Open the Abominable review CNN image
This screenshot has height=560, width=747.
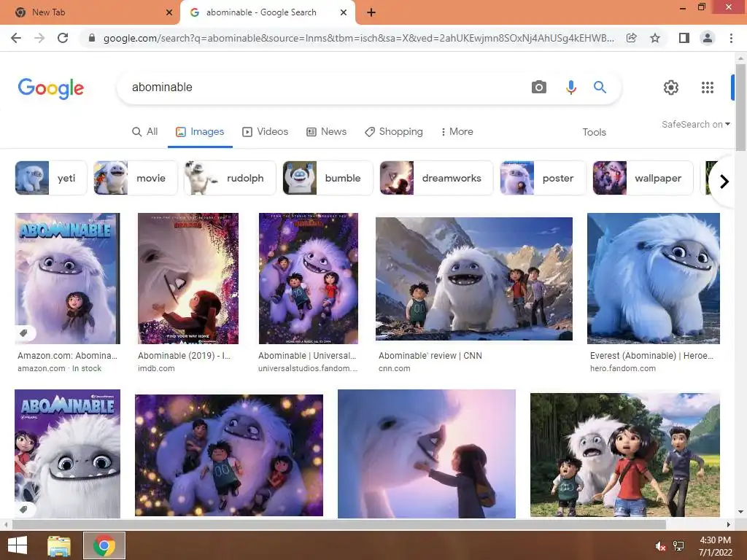(474, 279)
